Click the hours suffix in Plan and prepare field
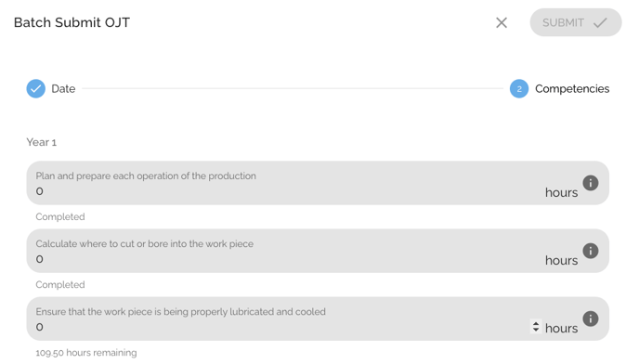The height and width of the screenshot is (364, 639). tap(561, 192)
